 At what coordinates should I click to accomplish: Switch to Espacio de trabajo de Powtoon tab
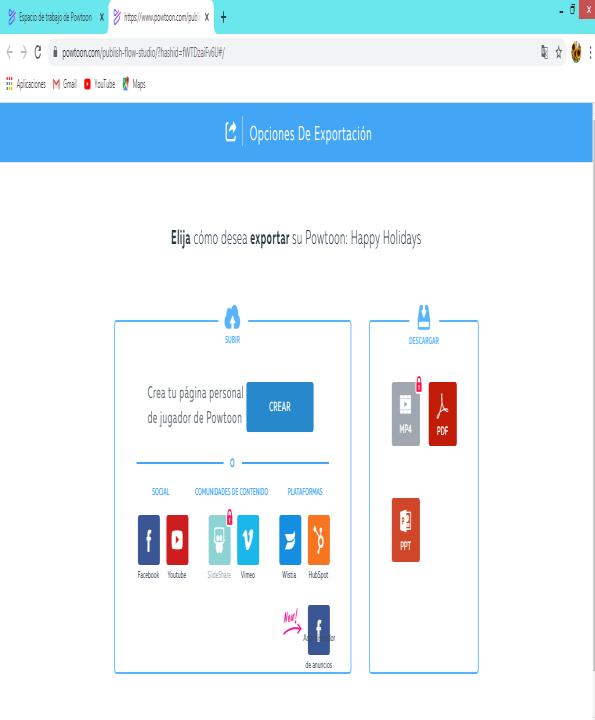[x=54, y=17]
